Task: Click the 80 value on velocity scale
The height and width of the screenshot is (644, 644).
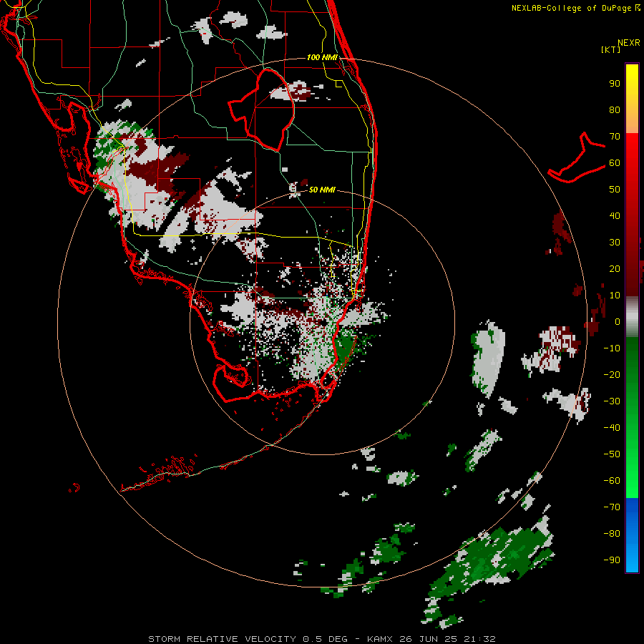Action: coord(615,110)
